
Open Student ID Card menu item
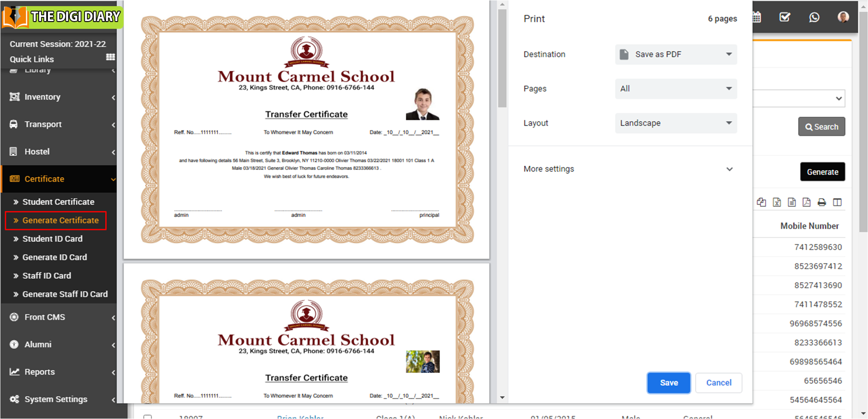pyautogui.click(x=52, y=239)
